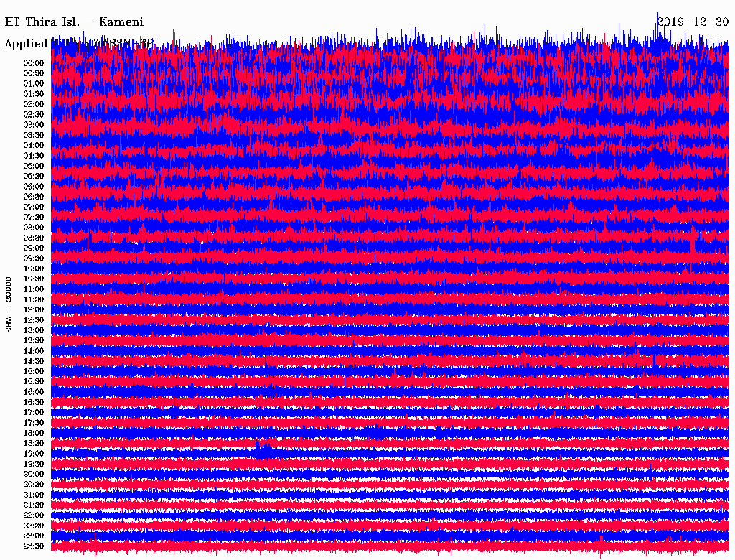Select the 10:00 time label

click(x=33, y=269)
